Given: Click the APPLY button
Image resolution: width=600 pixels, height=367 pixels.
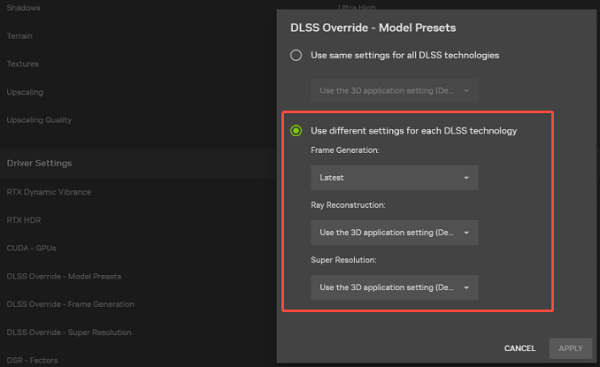Looking at the screenshot, I should (571, 348).
